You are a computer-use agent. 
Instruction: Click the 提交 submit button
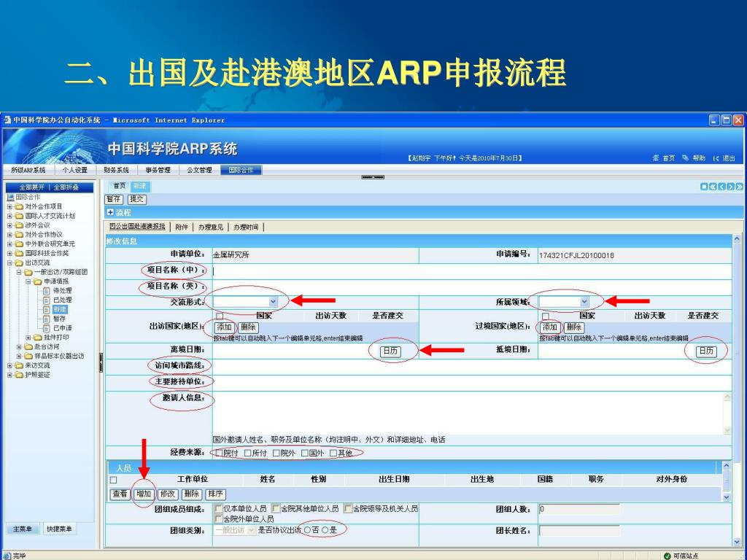click(x=136, y=200)
